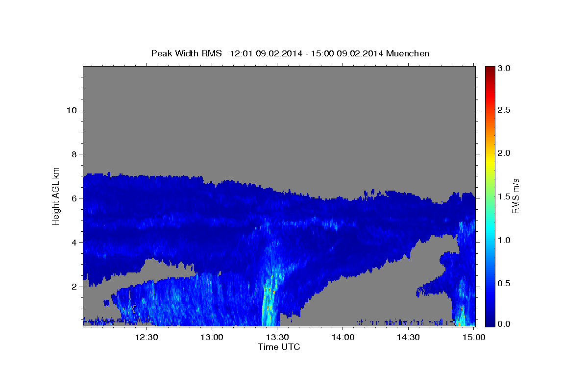Click the 12:30 time tick label
Viewport: 588px width, 392px height.
(x=146, y=337)
